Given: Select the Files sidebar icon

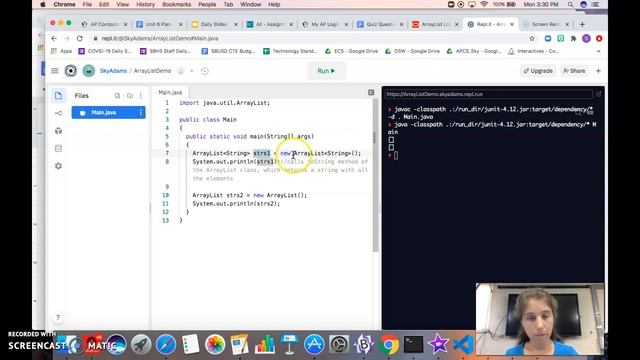Looking at the screenshot, I should coord(58,96).
